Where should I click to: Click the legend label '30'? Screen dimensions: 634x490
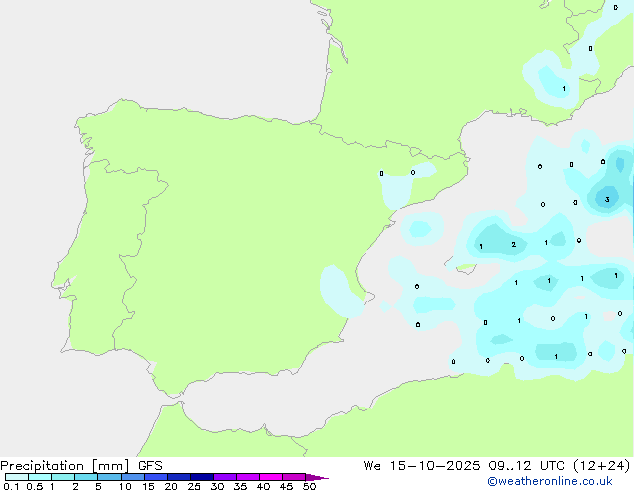[x=217, y=486]
